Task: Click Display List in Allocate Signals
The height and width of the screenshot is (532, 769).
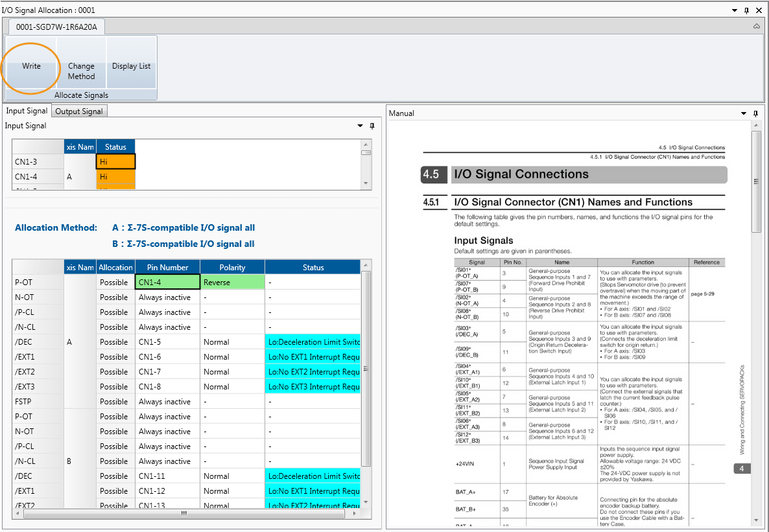Action: point(131,66)
